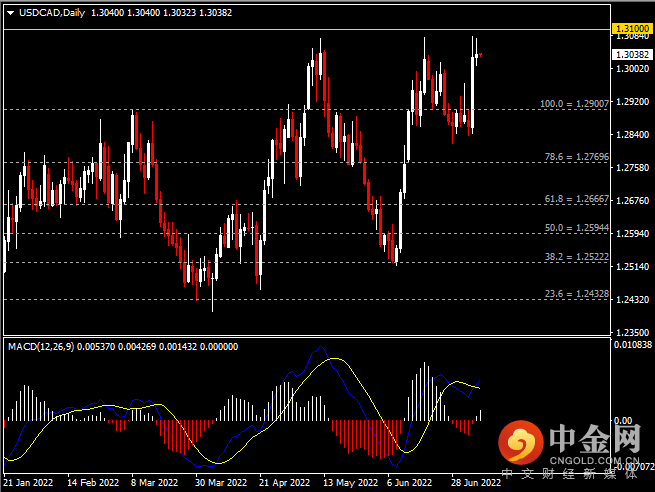This screenshot has width=655, height=492.
Task: Click the date label 13 May 2022
Action: pyautogui.click(x=350, y=483)
